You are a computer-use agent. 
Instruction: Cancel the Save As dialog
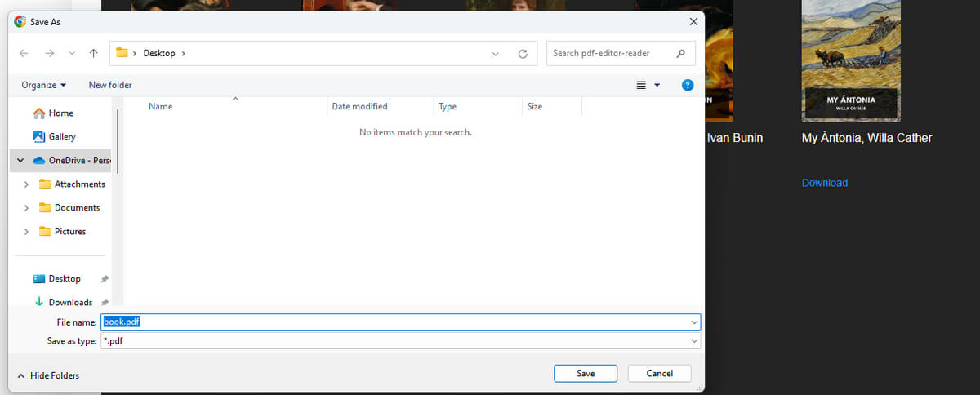click(x=659, y=374)
